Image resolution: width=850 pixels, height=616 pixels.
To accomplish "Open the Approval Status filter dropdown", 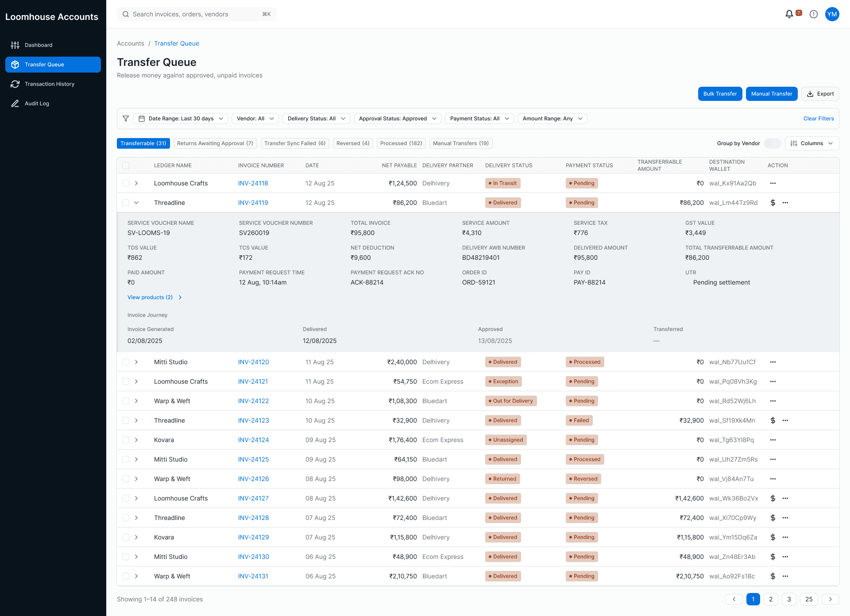I will pos(398,119).
